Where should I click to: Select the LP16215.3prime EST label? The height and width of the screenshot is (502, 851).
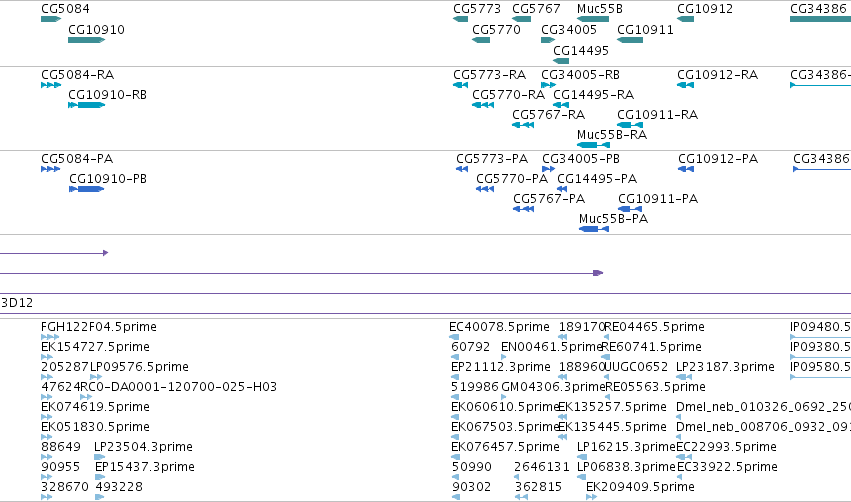coord(626,447)
